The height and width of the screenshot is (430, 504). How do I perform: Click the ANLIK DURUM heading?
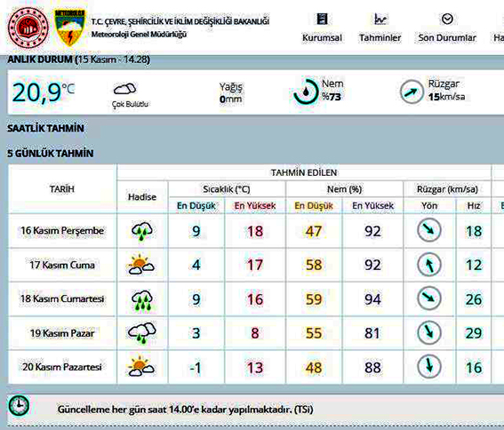click(x=40, y=60)
